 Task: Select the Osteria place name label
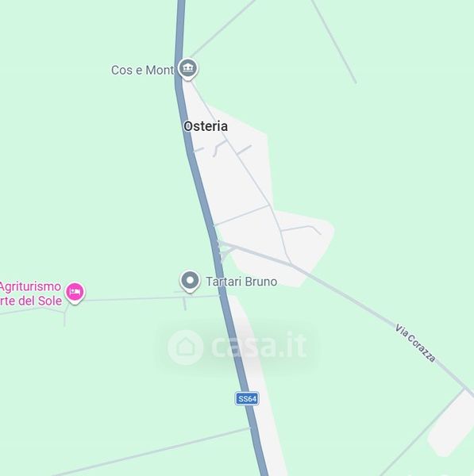point(206,126)
